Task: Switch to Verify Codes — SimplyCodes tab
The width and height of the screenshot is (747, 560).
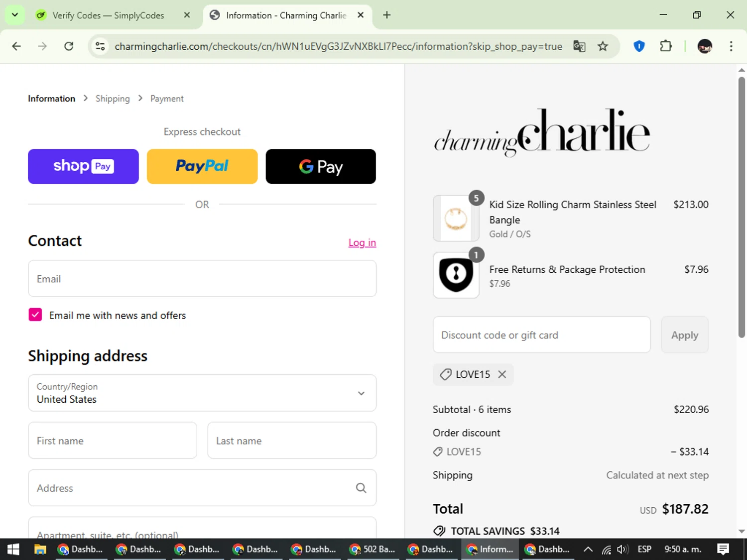Action: click(x=108, y=15)
